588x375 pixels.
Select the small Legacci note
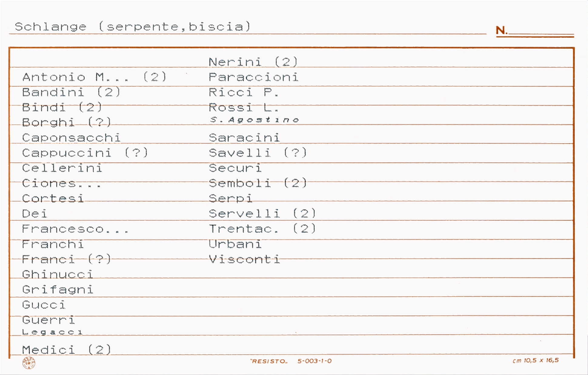pos(52,332)
